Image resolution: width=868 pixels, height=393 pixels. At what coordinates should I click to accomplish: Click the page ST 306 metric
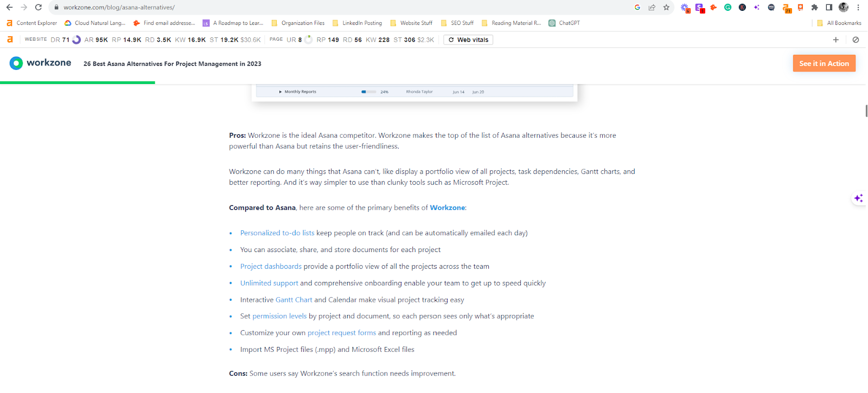click(414, 40)
